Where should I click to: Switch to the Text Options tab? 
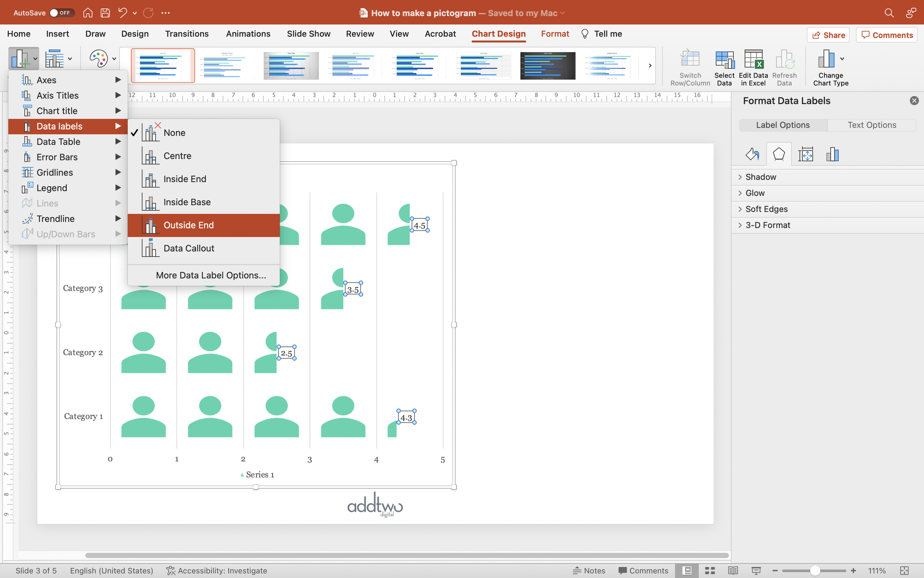coord(871,125)
